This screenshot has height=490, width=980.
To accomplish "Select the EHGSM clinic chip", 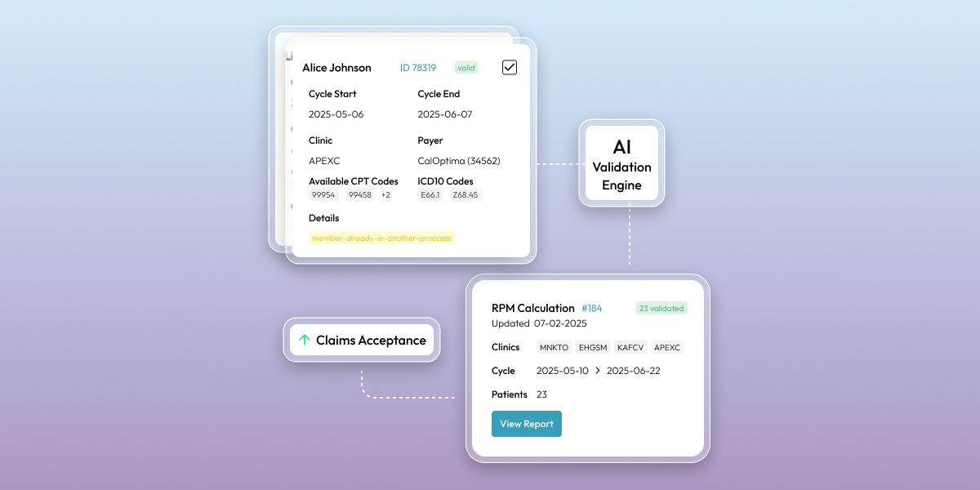I will [592, 347].
